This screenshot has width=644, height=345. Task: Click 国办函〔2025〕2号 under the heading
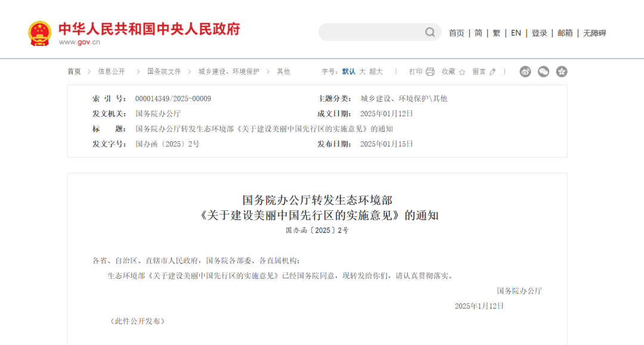coord(317,231)
